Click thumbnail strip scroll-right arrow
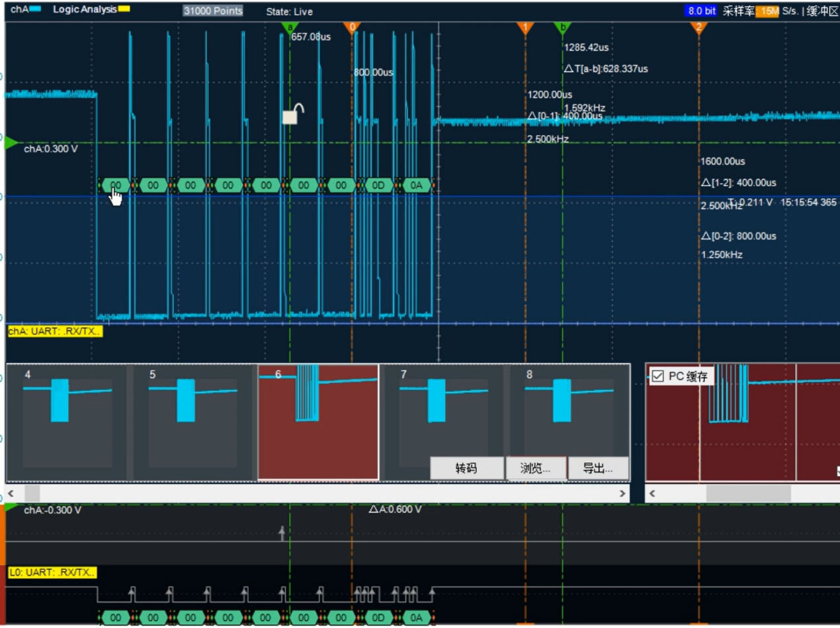The image size is (840, 628). click(622, 493)
